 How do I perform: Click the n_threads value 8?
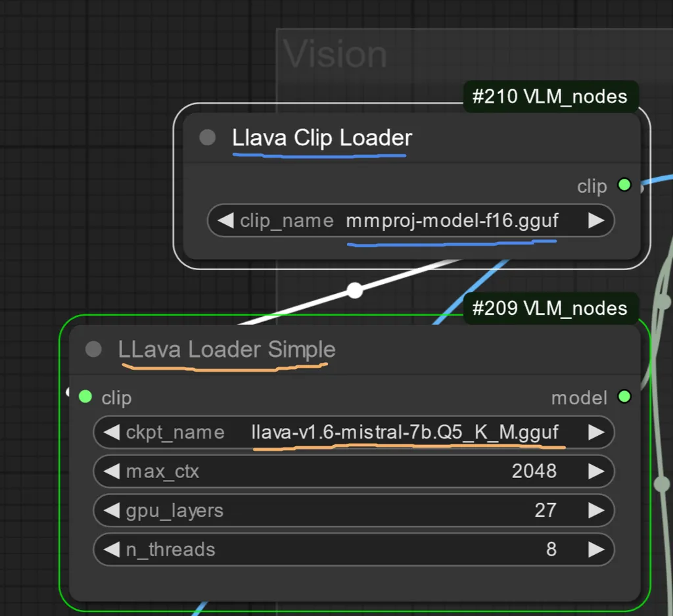[x=551, y=550]
